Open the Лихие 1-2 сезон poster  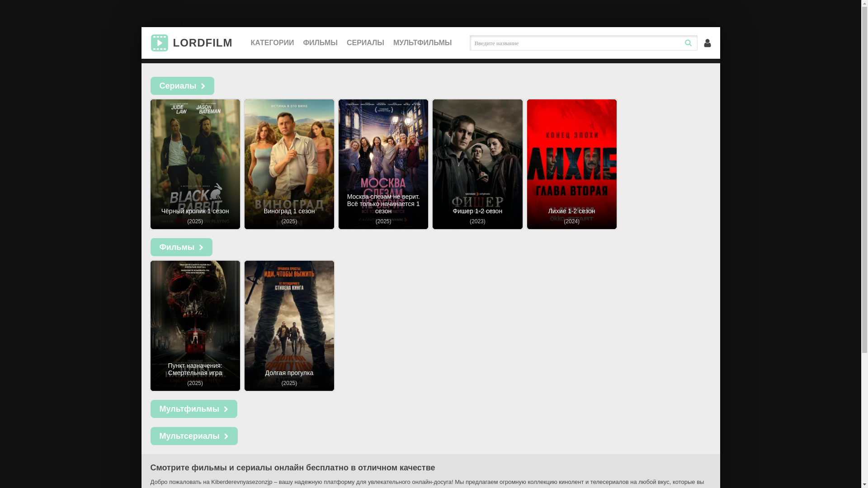point(572,164)
